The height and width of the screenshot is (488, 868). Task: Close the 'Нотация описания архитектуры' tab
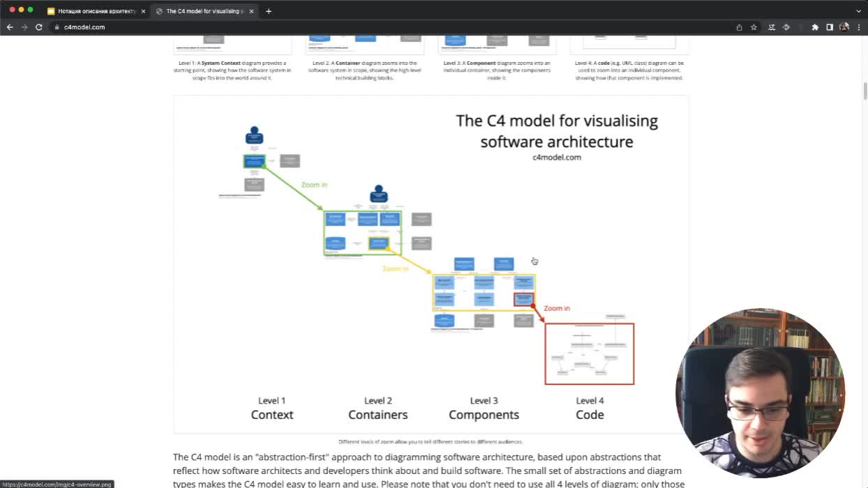143,11
